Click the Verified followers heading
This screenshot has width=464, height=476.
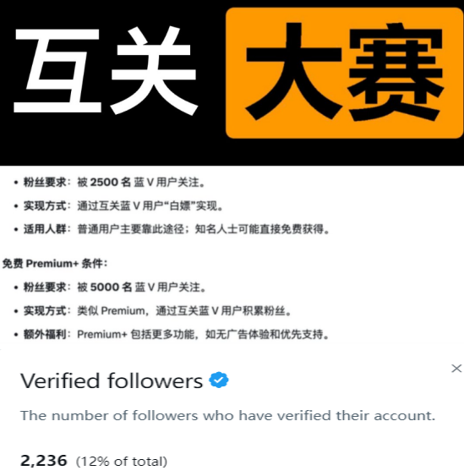pos(112,380)
